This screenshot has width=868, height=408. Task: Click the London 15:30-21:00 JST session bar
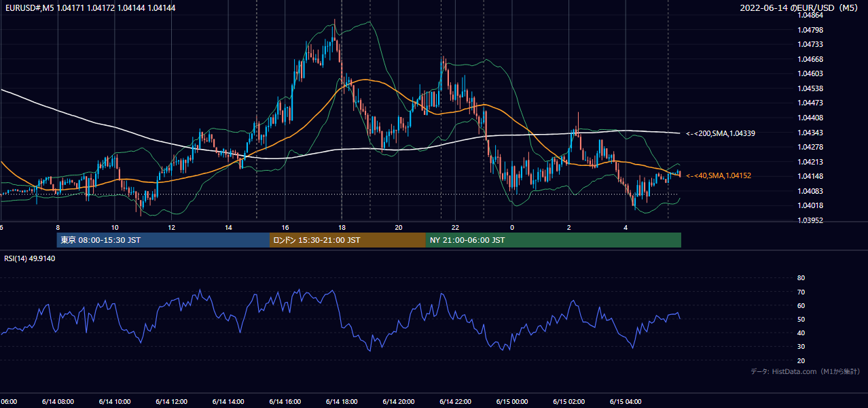click(348, 240)
